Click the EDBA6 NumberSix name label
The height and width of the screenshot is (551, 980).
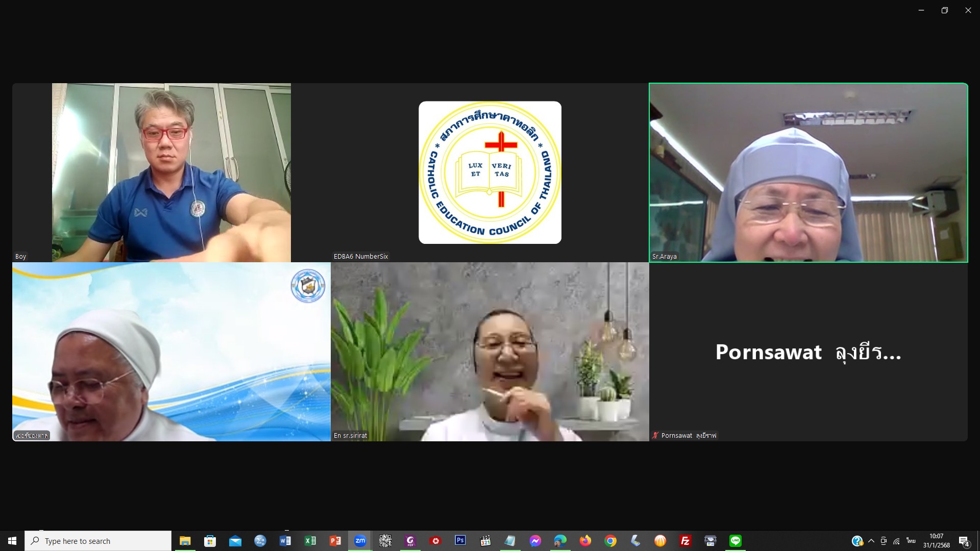[x=361, y=256]
